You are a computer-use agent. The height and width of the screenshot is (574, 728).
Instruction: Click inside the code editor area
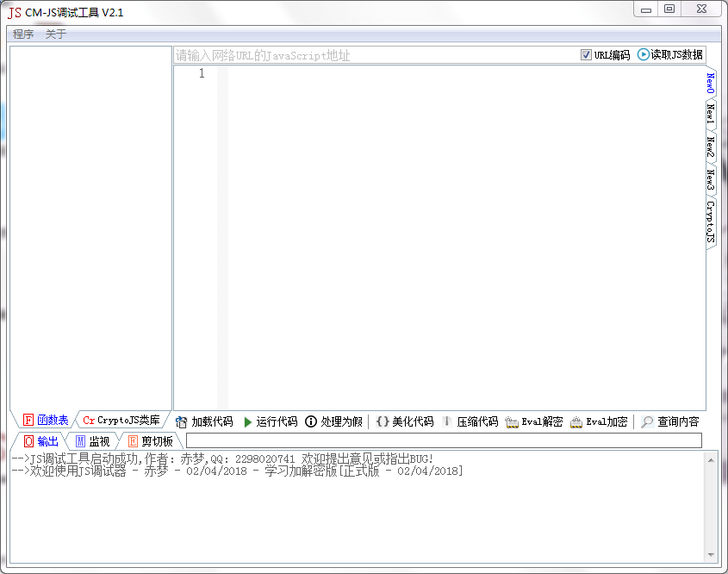466,238
